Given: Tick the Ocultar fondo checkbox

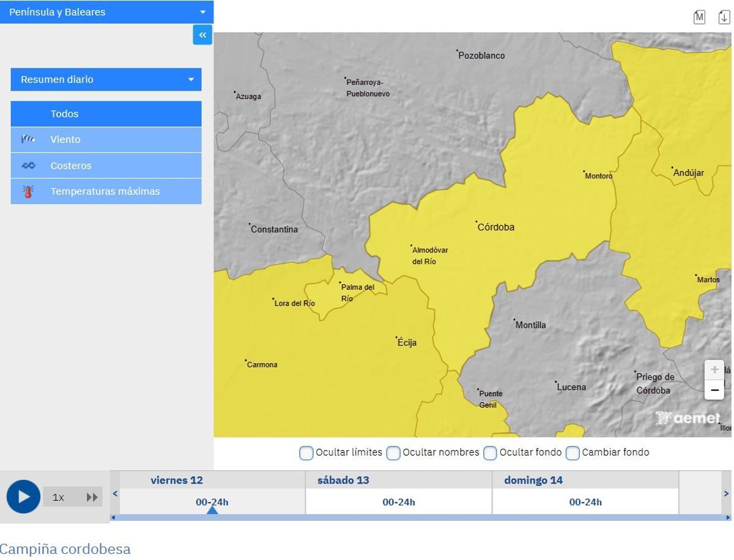Looking at the screenshot, I should (x=490, y=453).
